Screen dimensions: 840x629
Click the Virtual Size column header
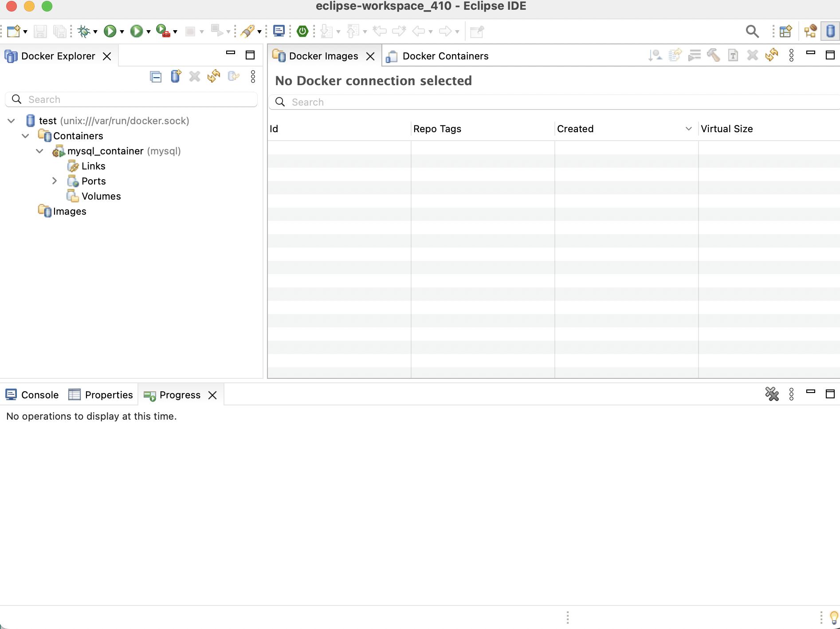(769, 129)
